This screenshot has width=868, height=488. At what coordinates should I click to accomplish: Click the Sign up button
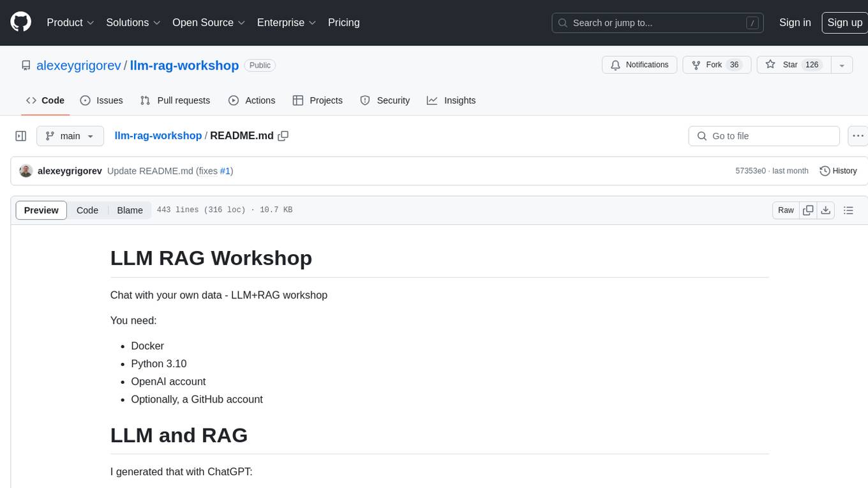click(844, 22)
